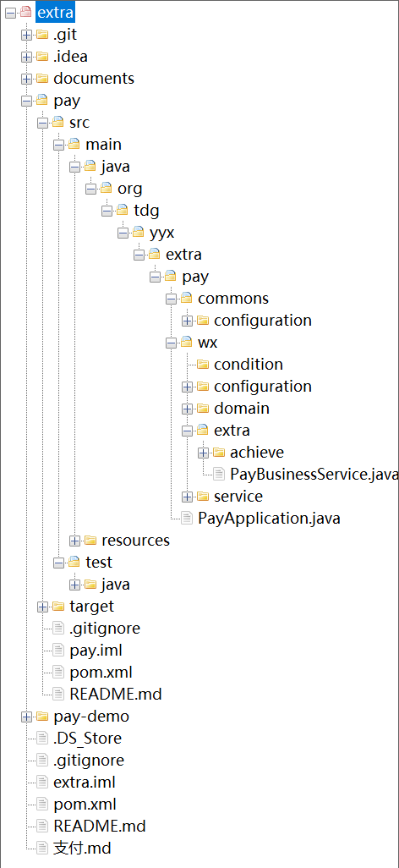Collapse the wx folder node
Screen dimensions: 399x868
(171, 343)
